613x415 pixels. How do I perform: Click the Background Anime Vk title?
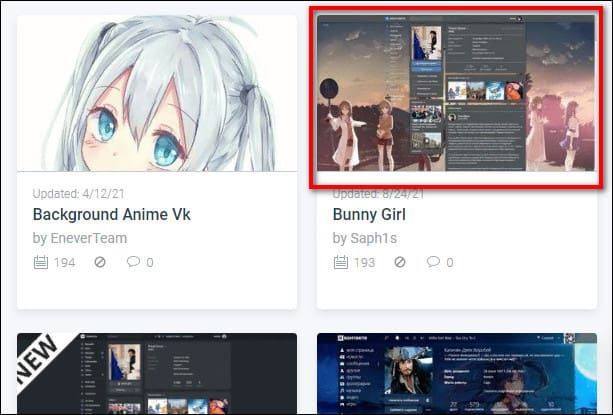pyautogui.click(x=111, y=215)
